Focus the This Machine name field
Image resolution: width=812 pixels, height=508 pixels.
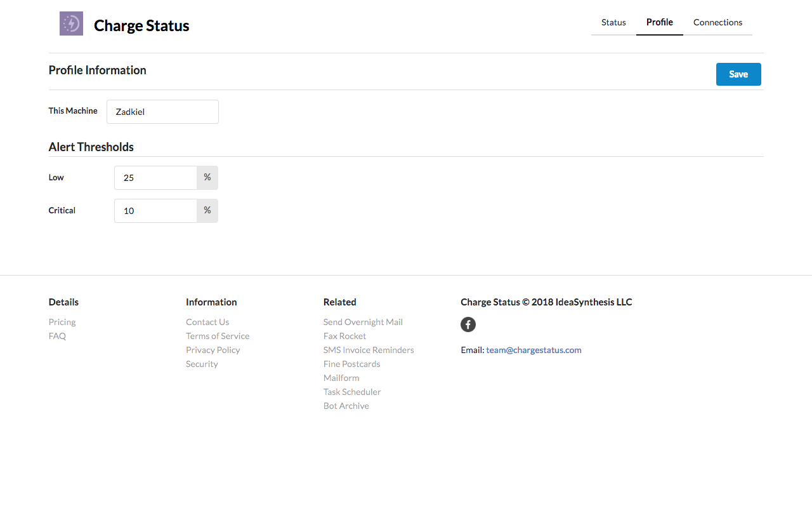tap(162, 112)
